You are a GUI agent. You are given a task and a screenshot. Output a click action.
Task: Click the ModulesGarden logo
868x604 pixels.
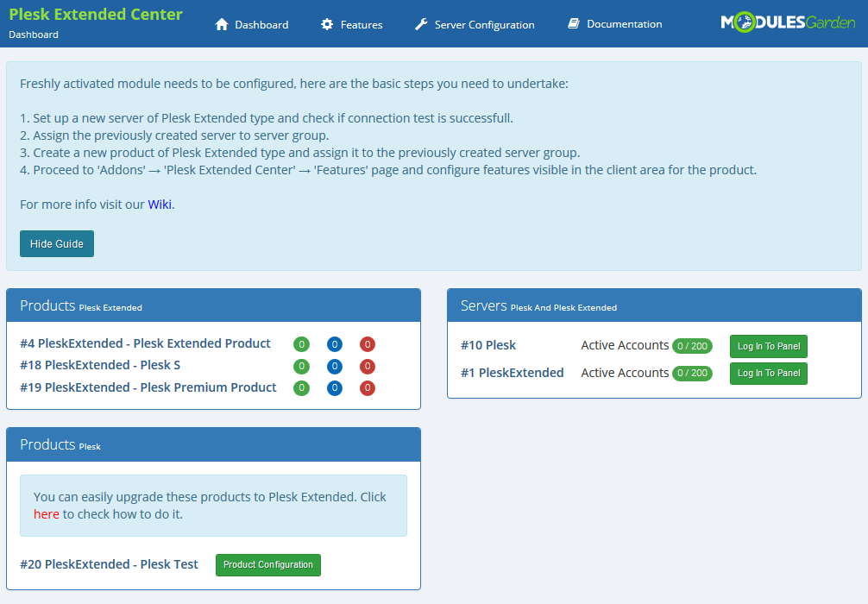coord(787,22)
